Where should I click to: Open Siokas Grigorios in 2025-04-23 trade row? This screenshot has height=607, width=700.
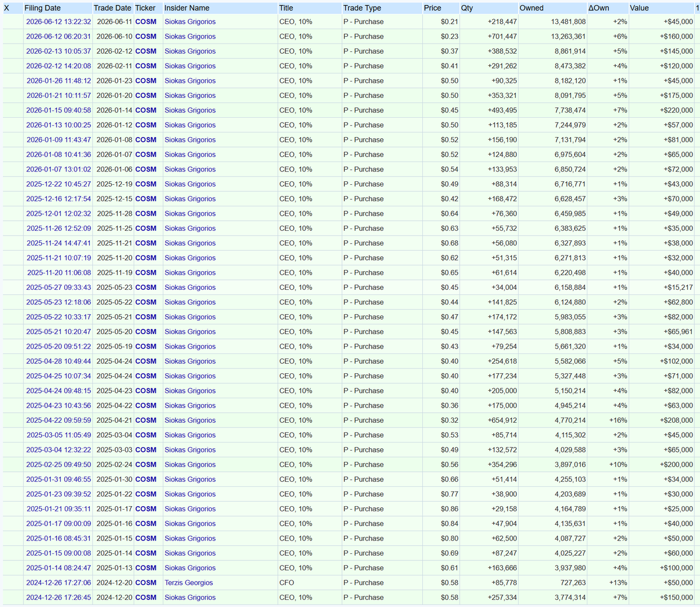pos(190,391)
